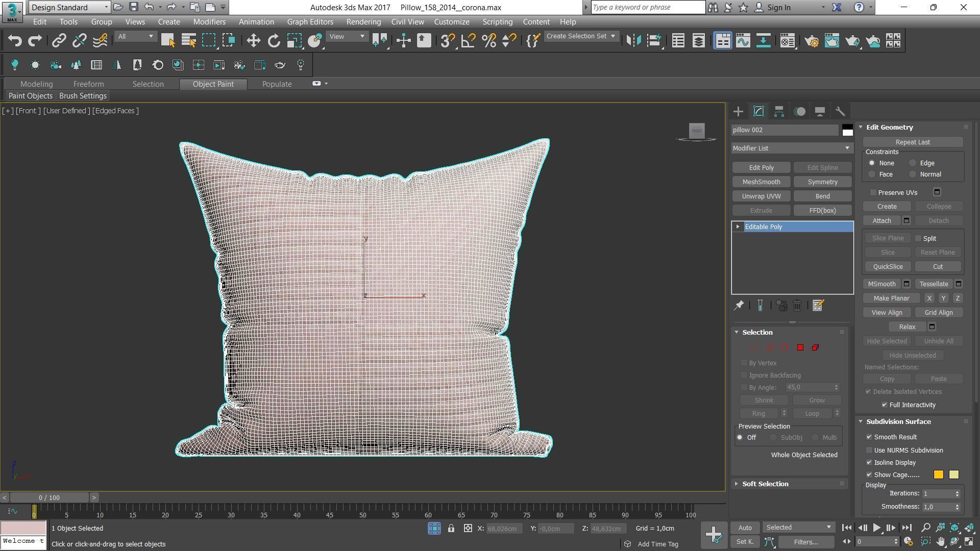Open the Curve Editor icon

[x=743, y=41]
